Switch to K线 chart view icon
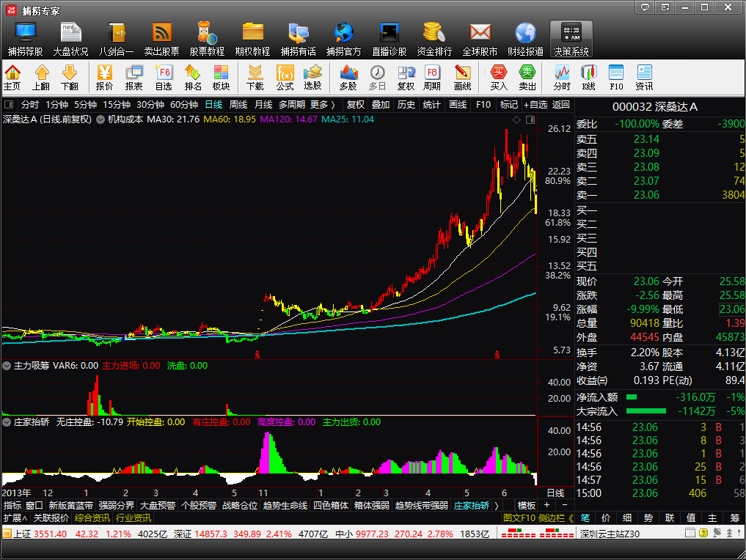746x560 pixels. coord(588,77)
